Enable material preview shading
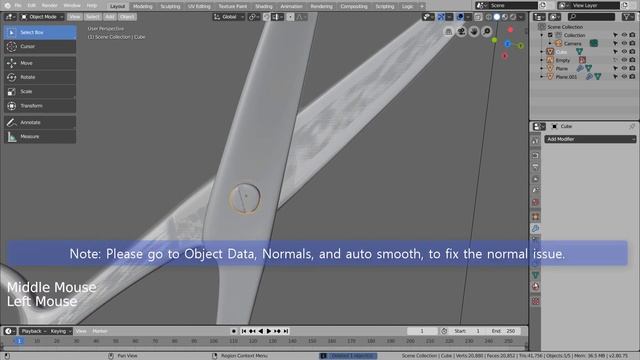This screenshot has height=360, width=640. click(505, 17)
